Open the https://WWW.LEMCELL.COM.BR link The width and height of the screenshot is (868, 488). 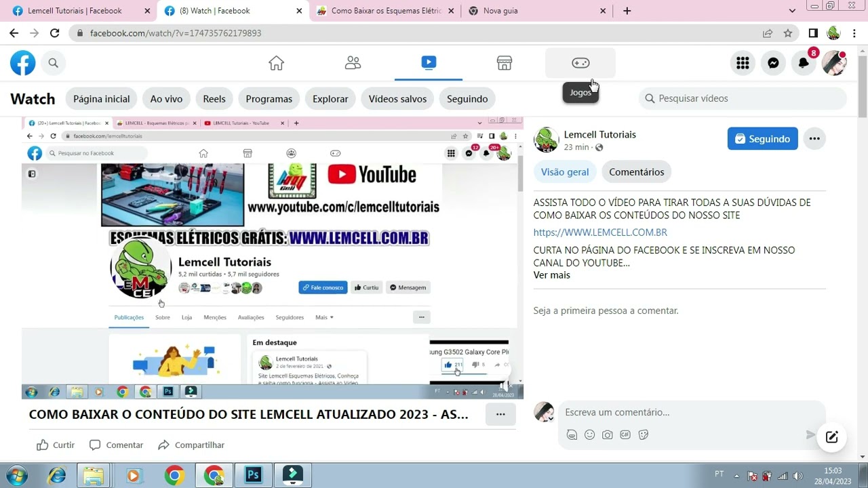coord(600,232)
